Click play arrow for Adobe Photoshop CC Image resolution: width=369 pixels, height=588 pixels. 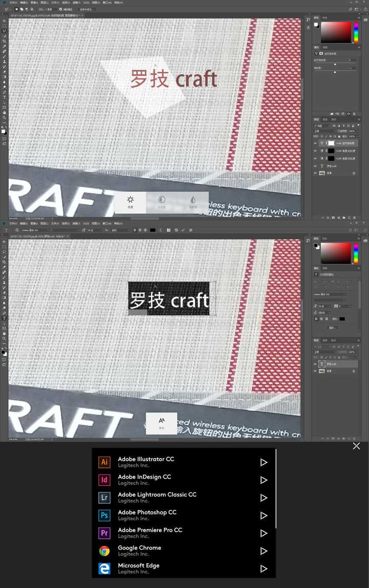pyautogui.click(x=264, y=515)
